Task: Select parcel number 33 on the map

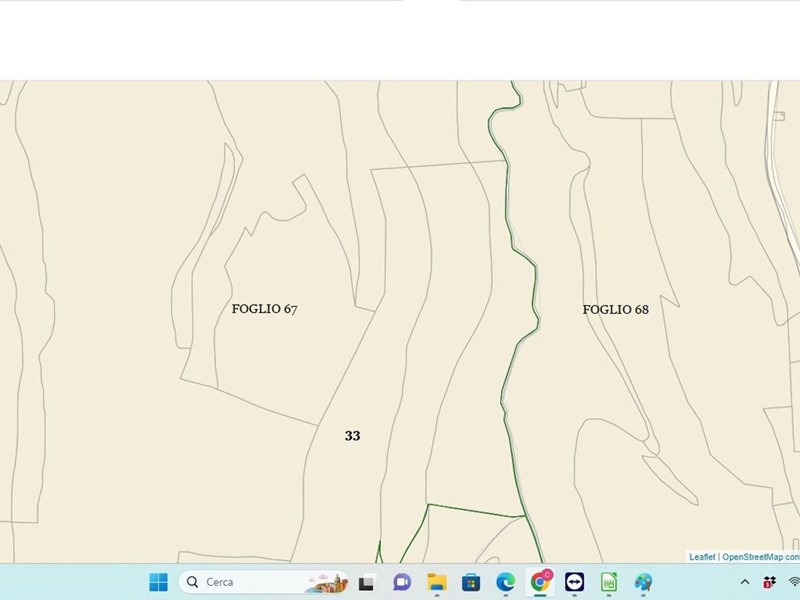Action: [352, 436]
